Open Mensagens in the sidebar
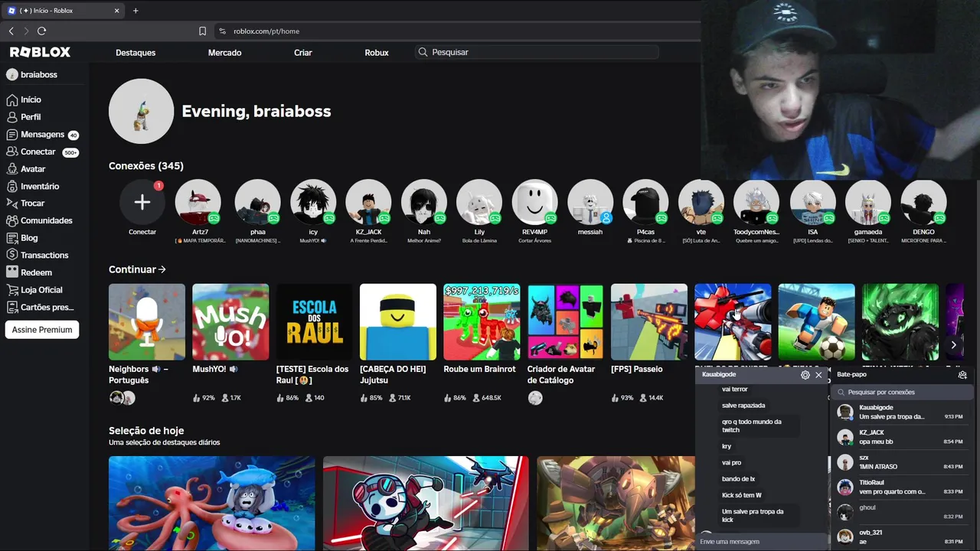The image size is (980, 551). click(x=42, y=135)
